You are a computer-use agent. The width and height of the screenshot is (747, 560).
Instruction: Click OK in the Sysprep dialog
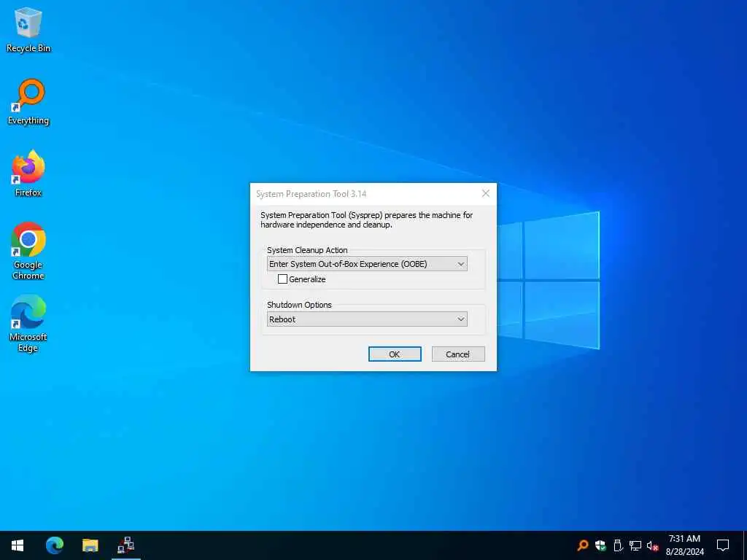(x=395, y=354)
